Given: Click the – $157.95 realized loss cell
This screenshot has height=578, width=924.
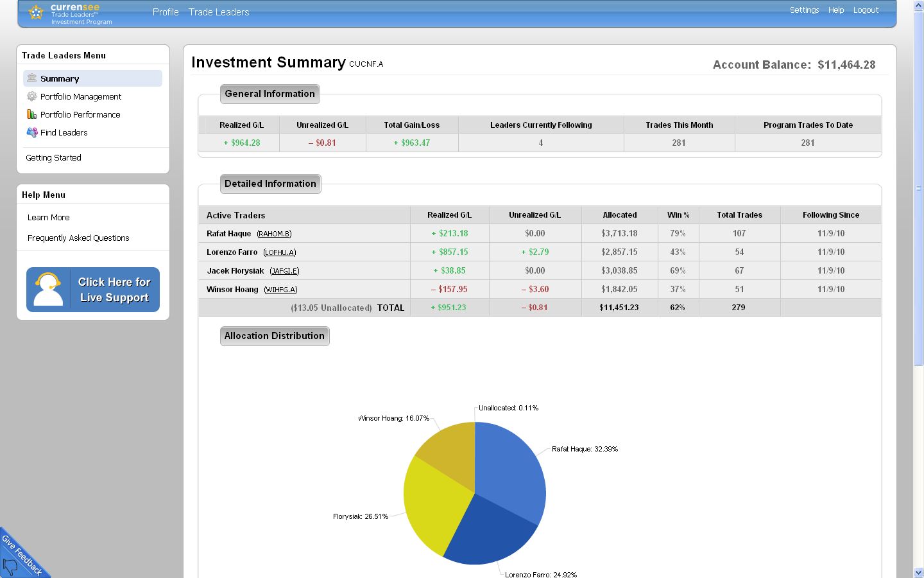Looking at the screenshot, I should click(x=449, y=290).
